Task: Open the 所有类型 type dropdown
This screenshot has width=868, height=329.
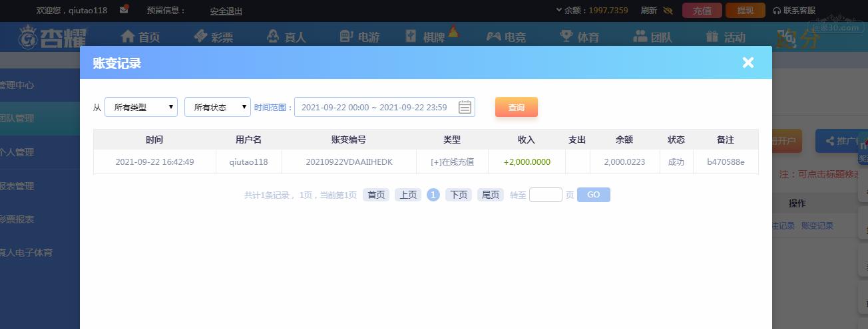Action: pos(141,107)
